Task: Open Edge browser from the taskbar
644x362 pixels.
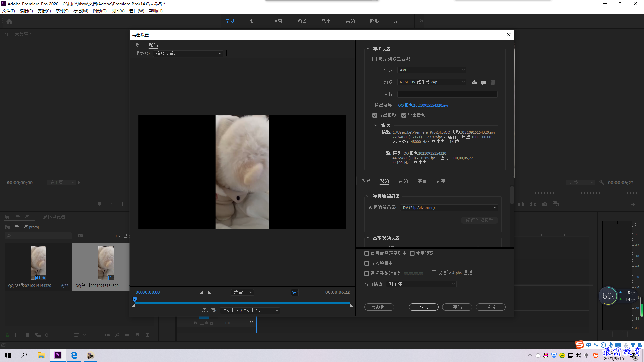Action: 74,355
